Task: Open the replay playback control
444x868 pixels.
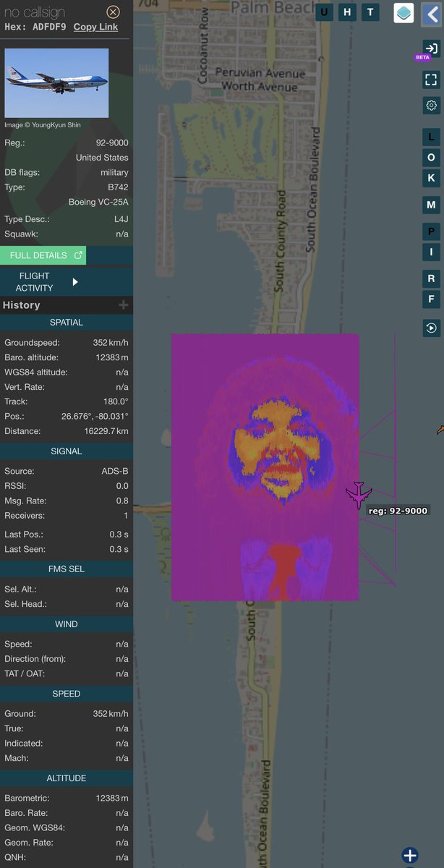Action: [431, 328]
